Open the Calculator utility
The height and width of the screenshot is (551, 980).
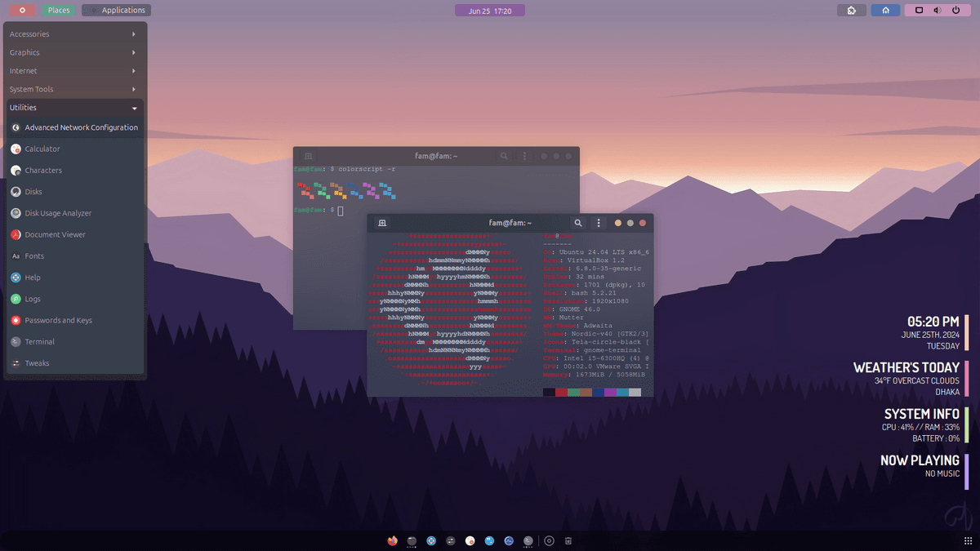[x=42, y=149]
